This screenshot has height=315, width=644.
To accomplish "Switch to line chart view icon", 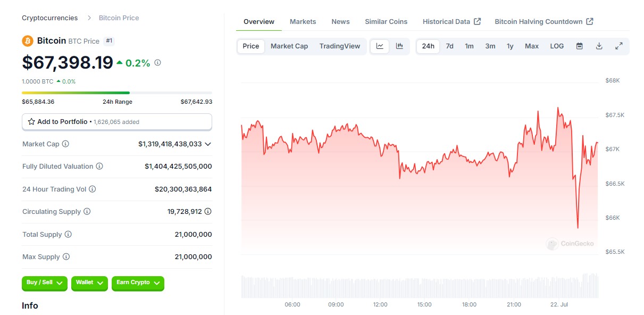I will [x=380, y=46].
